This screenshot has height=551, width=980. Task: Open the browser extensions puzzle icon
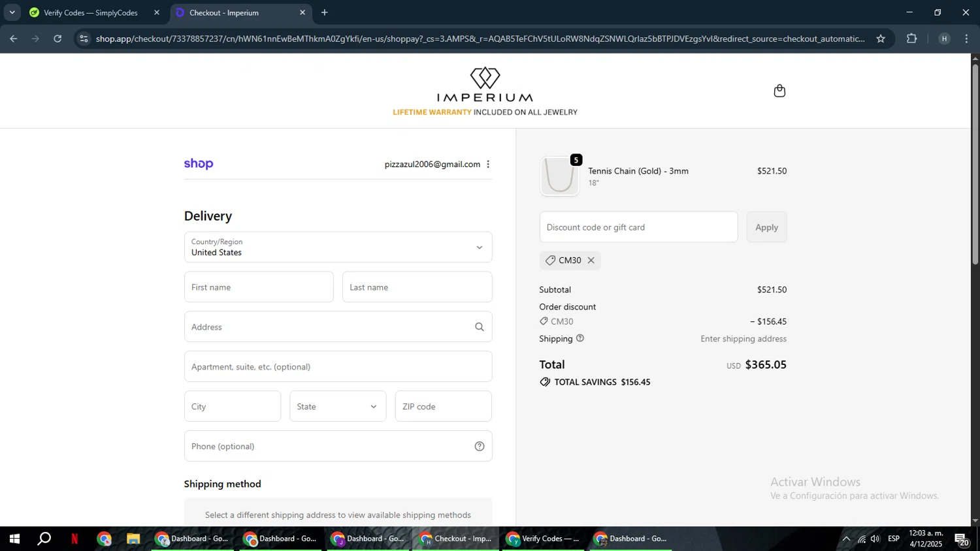[x=912, y=39]
